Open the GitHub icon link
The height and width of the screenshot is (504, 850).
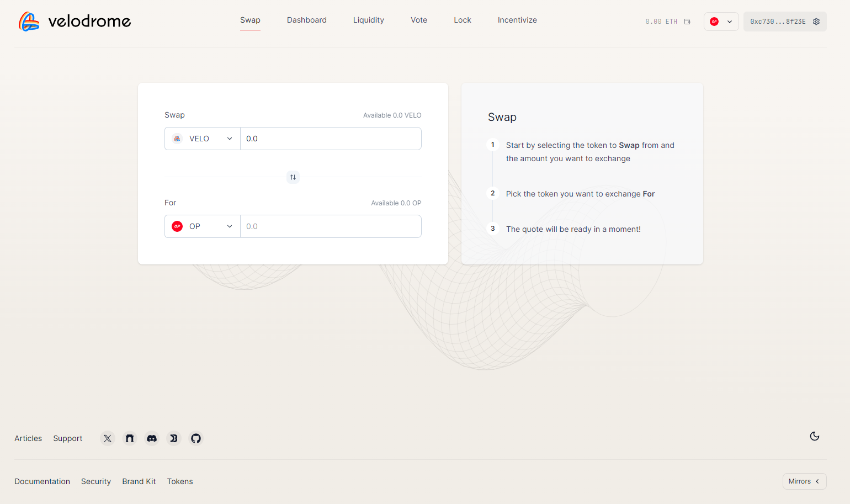[196, 438]
